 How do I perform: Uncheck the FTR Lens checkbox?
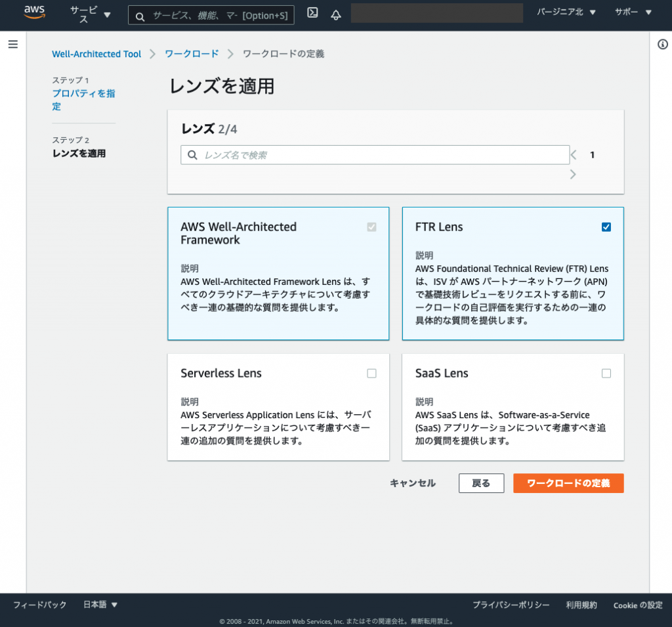tap(606, 227)
